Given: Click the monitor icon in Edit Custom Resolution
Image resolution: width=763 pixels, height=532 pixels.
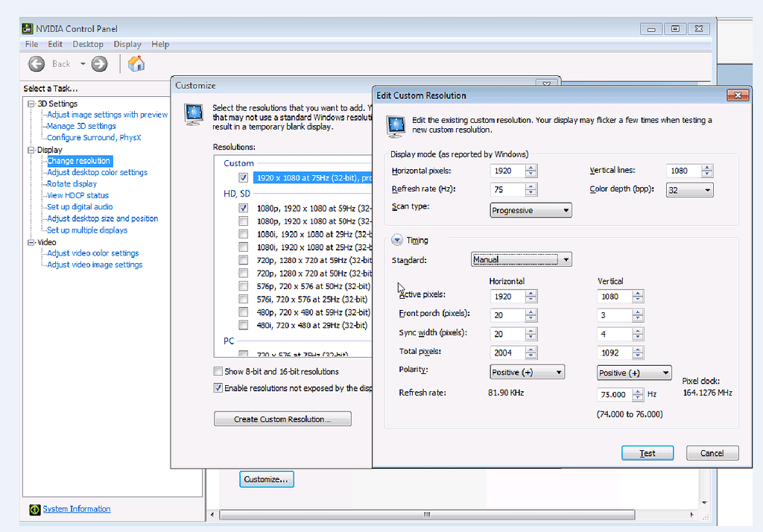Looking at the screenshot, I should 396,124.
